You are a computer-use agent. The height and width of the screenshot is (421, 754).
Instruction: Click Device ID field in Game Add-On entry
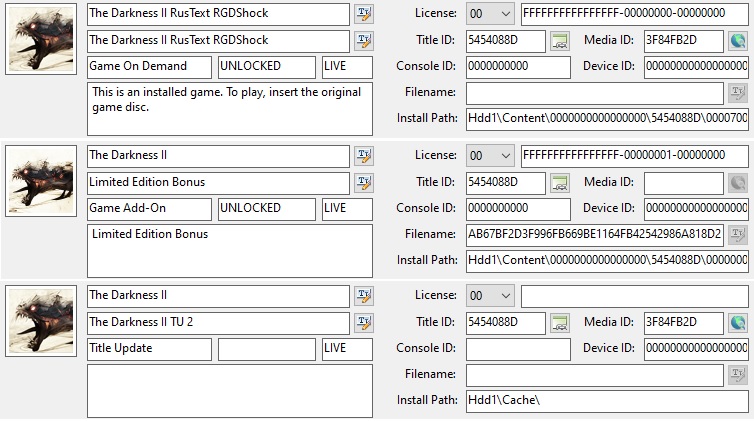[696, 209]
